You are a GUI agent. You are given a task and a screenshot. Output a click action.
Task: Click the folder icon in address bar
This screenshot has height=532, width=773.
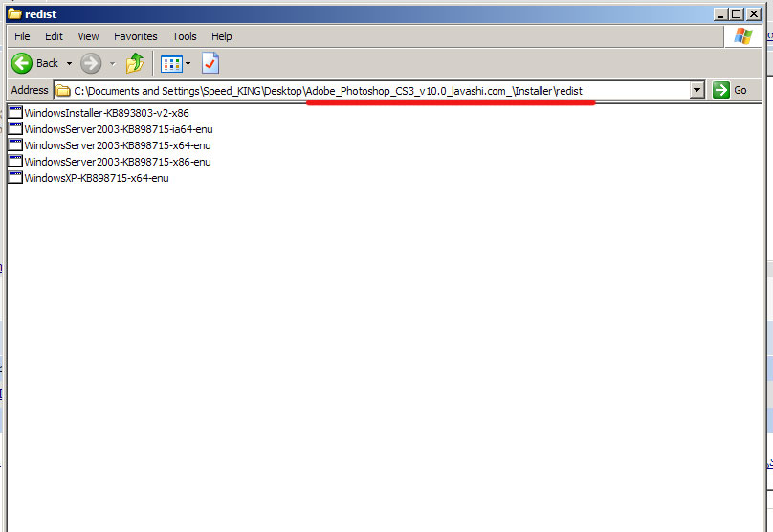click(x=62, y=91)
